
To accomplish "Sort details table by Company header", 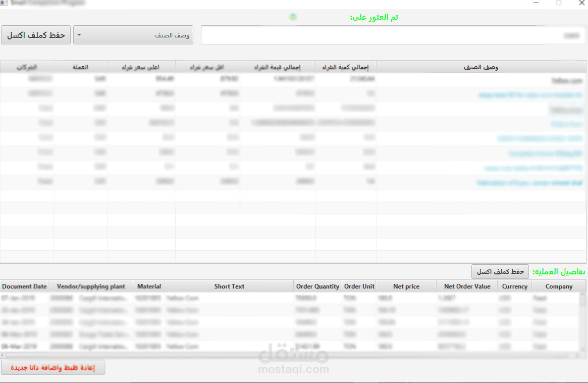I will click(559, 286).
